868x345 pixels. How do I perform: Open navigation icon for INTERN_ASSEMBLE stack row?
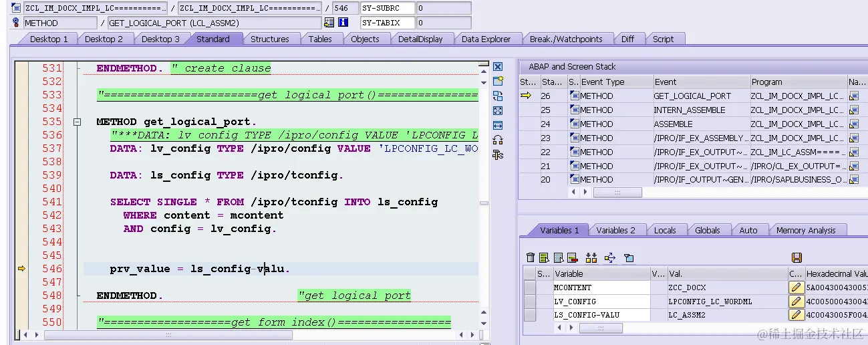855,110
